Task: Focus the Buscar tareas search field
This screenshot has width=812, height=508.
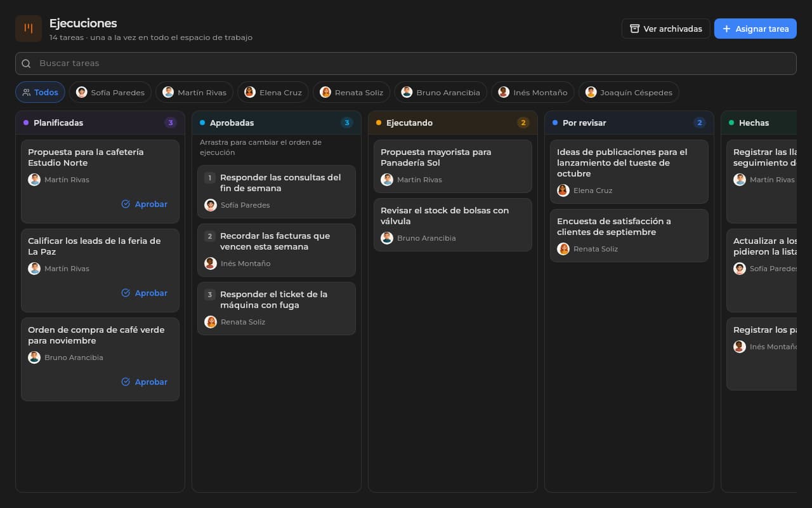Action: point(406,63)
